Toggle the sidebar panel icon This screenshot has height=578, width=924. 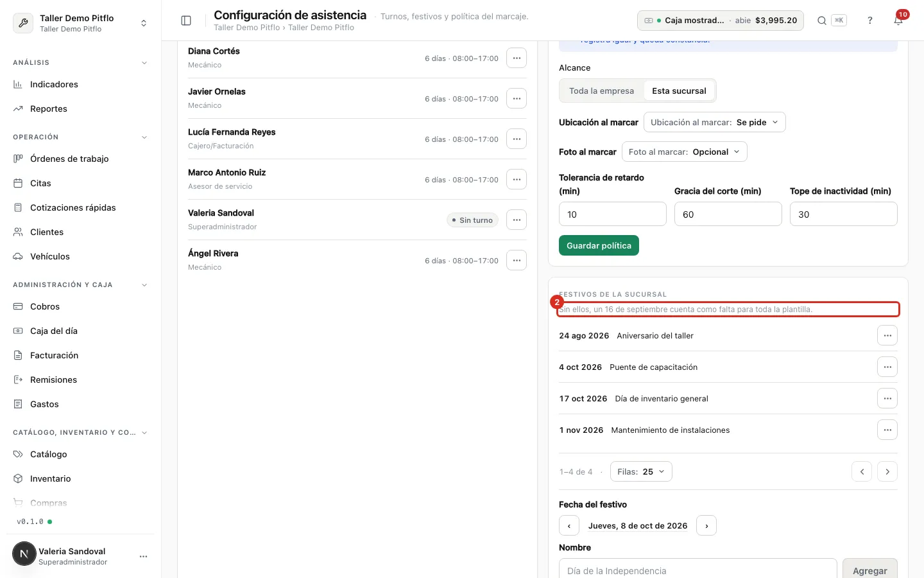click(186, 21)
